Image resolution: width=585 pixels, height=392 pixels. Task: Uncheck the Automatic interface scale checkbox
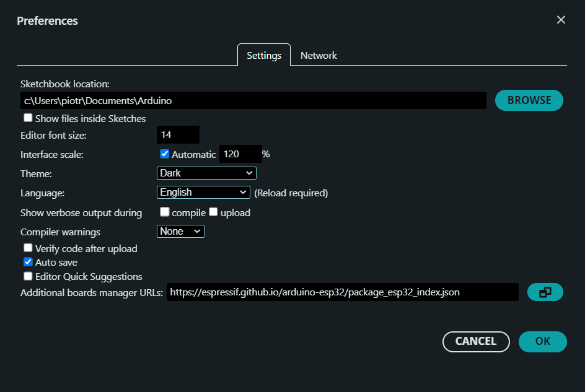[x=164, y=154]
